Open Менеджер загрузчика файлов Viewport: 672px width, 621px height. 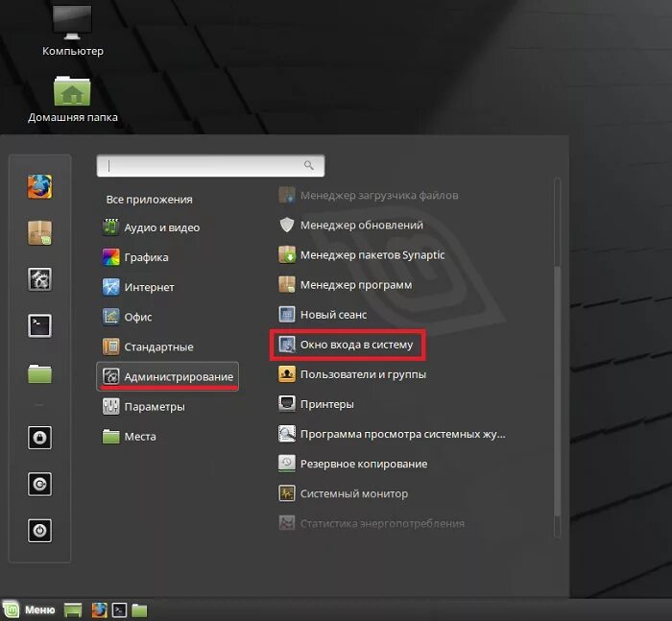click(x=369, y=196)
